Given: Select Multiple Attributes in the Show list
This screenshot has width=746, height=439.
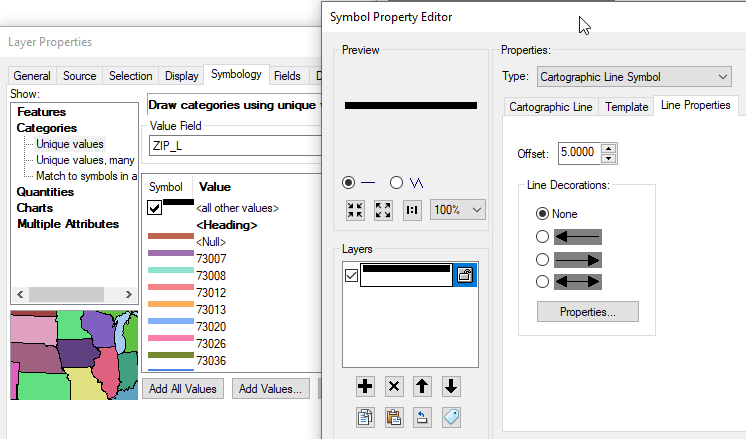Looking at the screenshot, I should (x=68, y=224).
